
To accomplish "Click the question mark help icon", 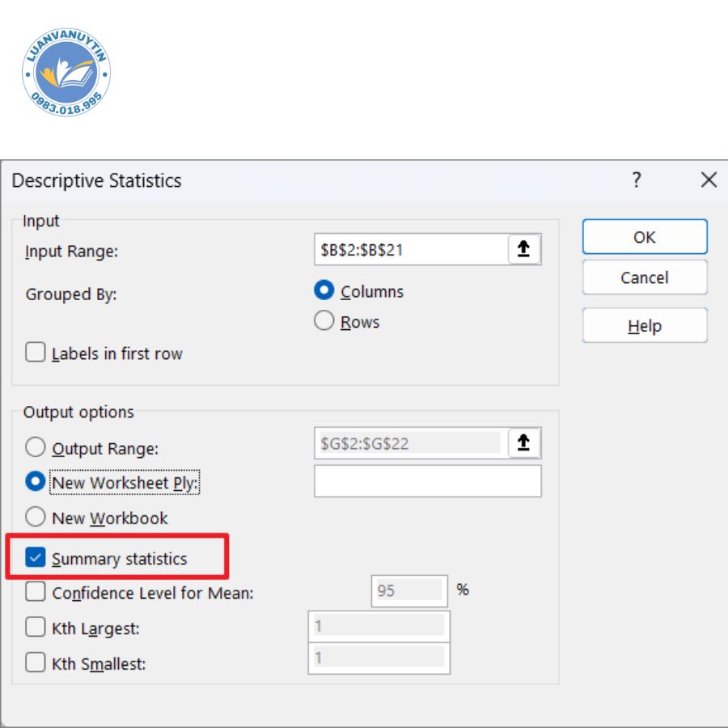I will tap(637, 180).
